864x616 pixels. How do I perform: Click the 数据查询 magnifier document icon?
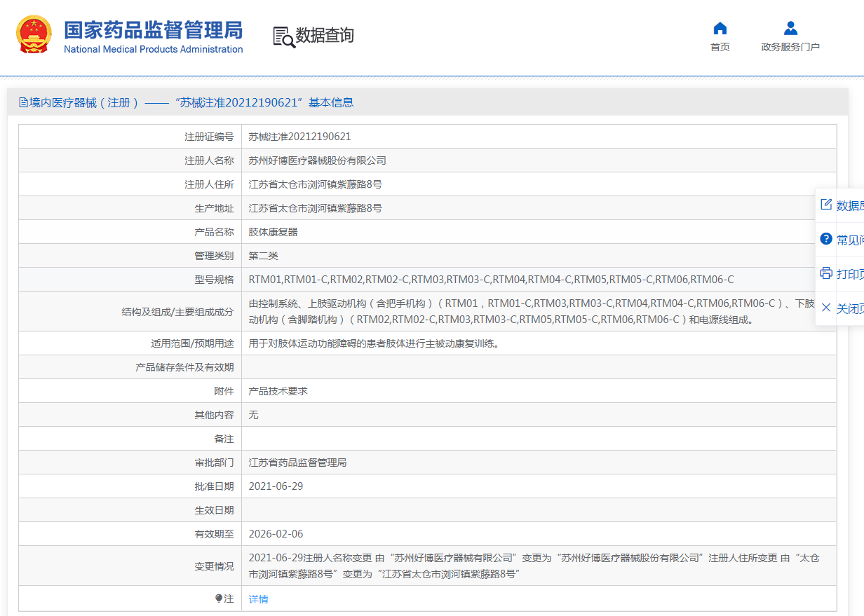click(283, 36)
